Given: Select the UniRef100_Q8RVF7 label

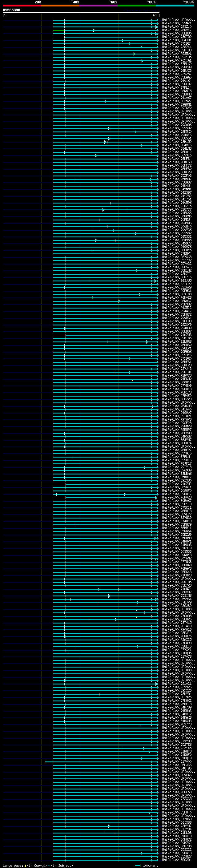Looking at the screenshot, I should pyautogui.click(x=177, y=30).
